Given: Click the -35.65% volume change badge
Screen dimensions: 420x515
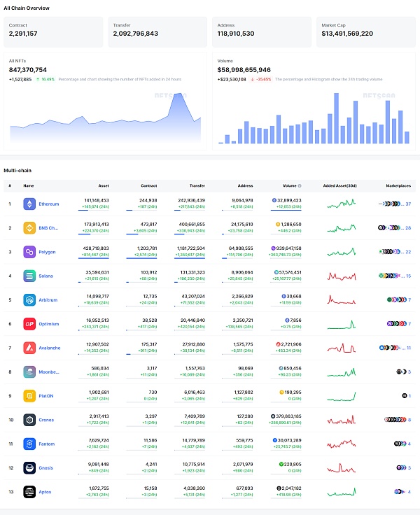Looking at the screenshot, I should point(261,79).
